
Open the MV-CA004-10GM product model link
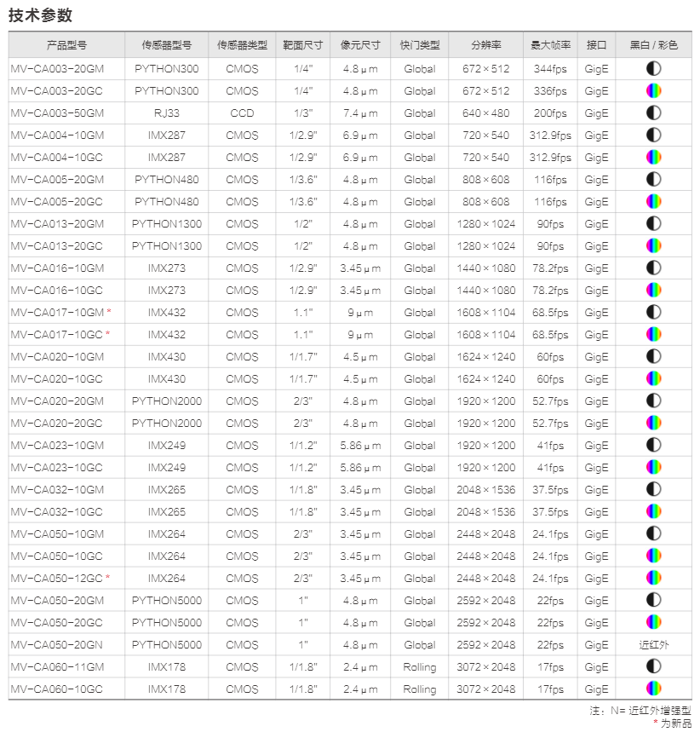point(57,135)
